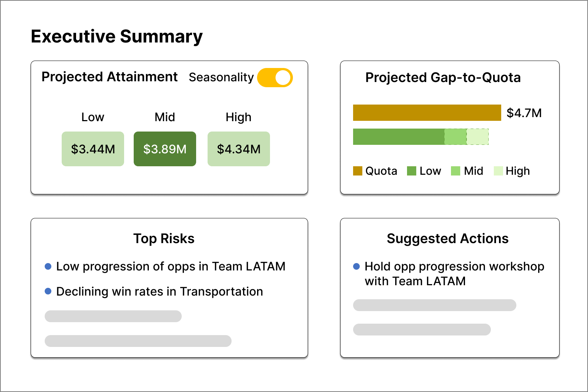Viewport: 588px width, 392px height.
Task: Click the Mid legend color swatch
Action: click(x=455, y=171)
